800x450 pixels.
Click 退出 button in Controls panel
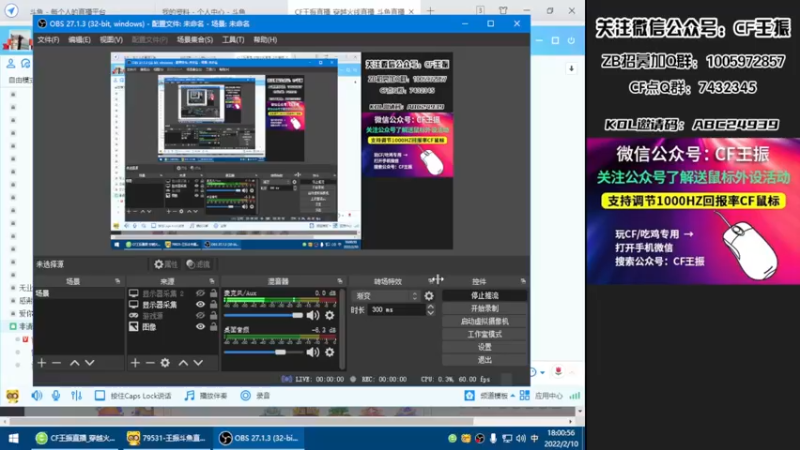[484, 360]
